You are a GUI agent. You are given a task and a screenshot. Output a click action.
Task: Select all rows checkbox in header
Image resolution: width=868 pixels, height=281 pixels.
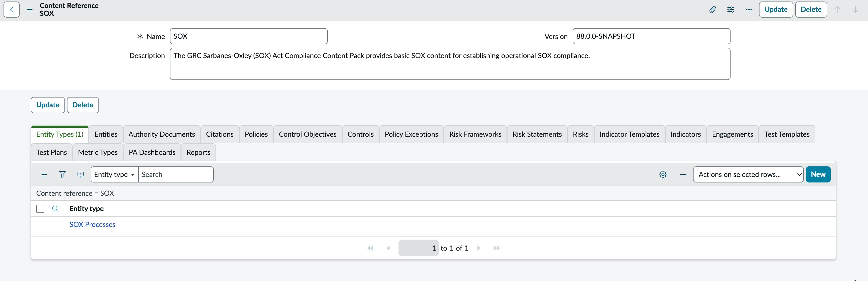coord(40,209)
